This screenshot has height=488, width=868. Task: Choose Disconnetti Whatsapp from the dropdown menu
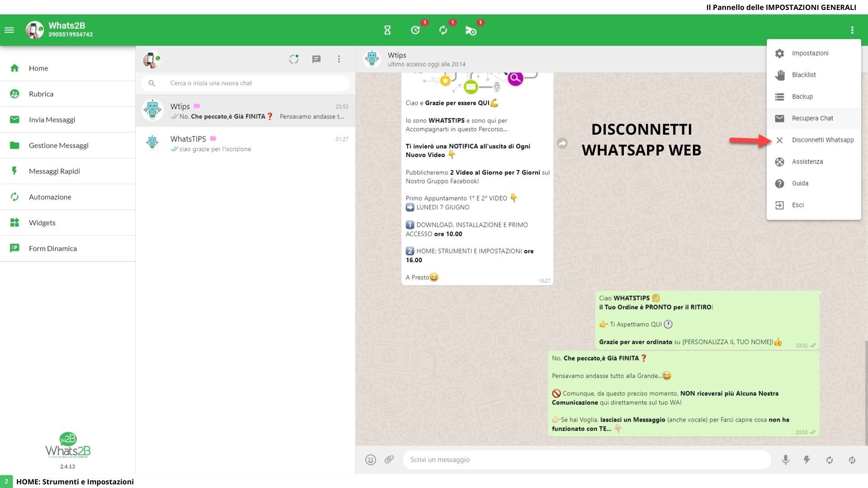[814, 140]
